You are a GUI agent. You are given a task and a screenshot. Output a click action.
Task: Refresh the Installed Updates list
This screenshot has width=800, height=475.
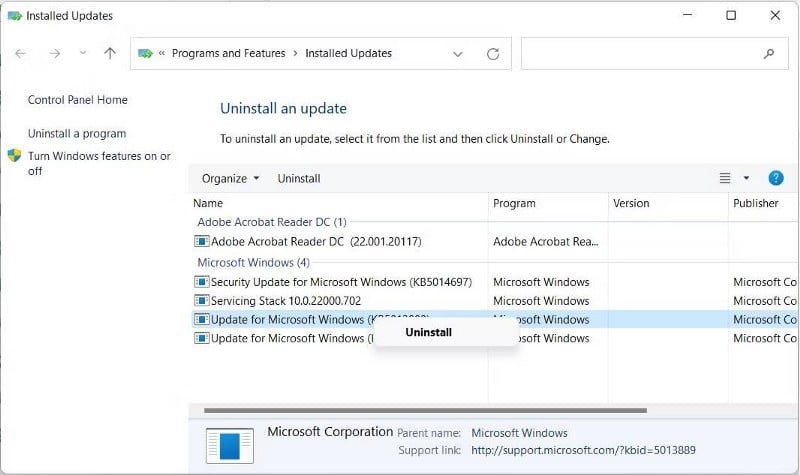(x=493, y=54)
